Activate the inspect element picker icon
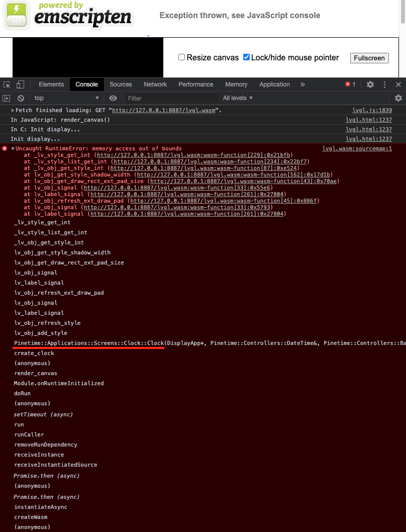Screen dimensions: 406x532 point(7,84)
